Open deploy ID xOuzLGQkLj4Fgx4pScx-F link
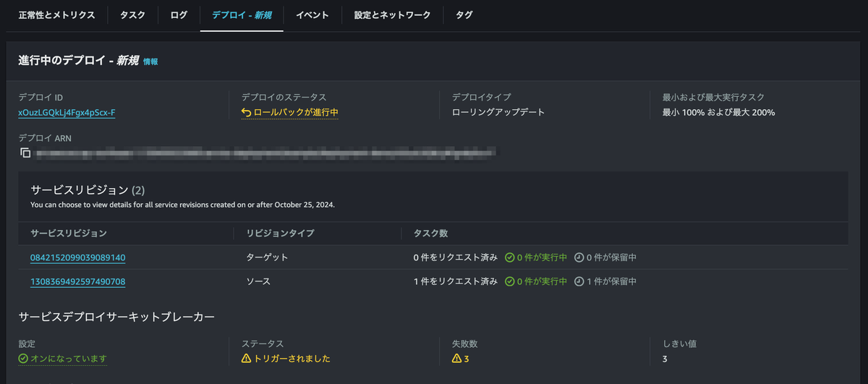 pyautogui.click(x=67, y=112)
